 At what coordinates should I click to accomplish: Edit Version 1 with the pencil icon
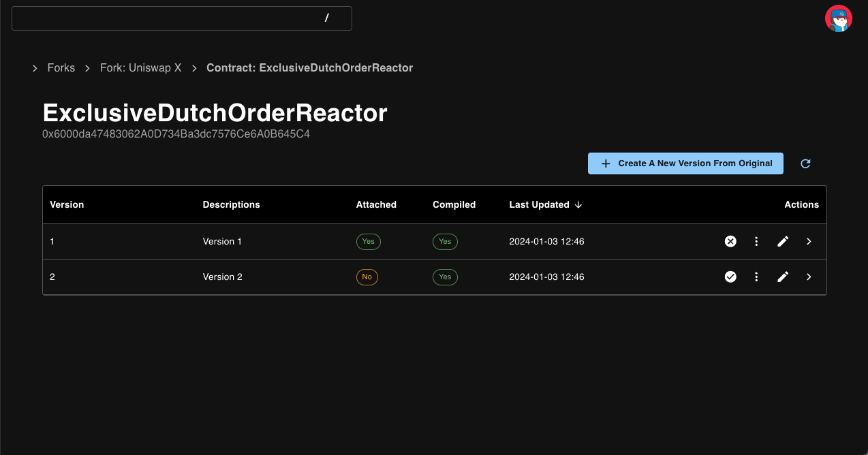pyautogui.click(x=783, y=241)
